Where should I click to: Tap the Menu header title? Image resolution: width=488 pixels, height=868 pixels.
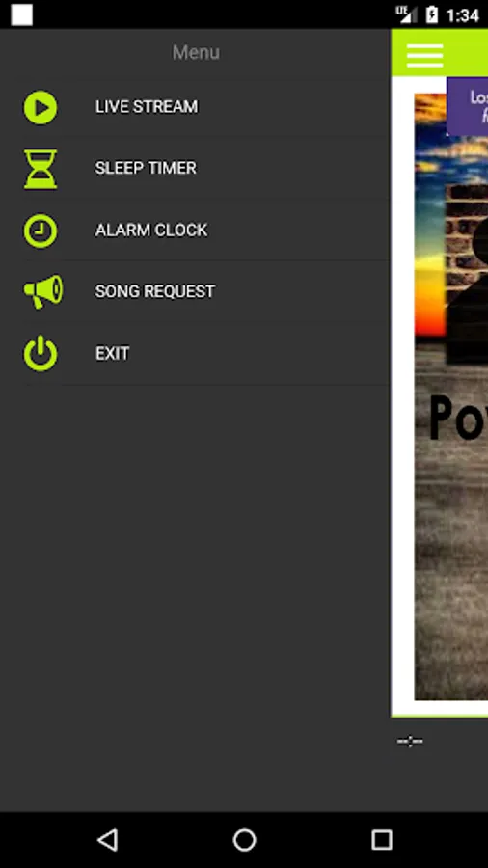[x=196, y=53]
